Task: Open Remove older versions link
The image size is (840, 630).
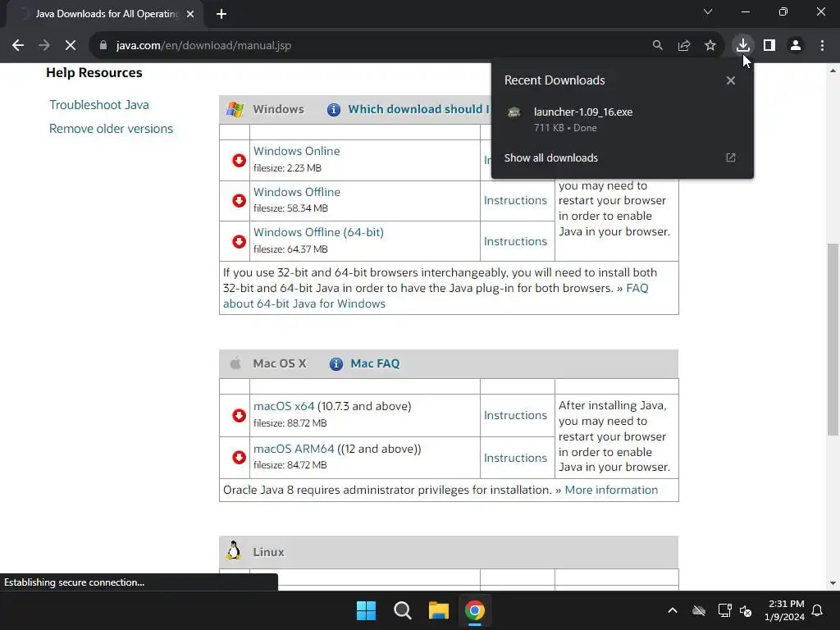Action: tap(111, 129)
